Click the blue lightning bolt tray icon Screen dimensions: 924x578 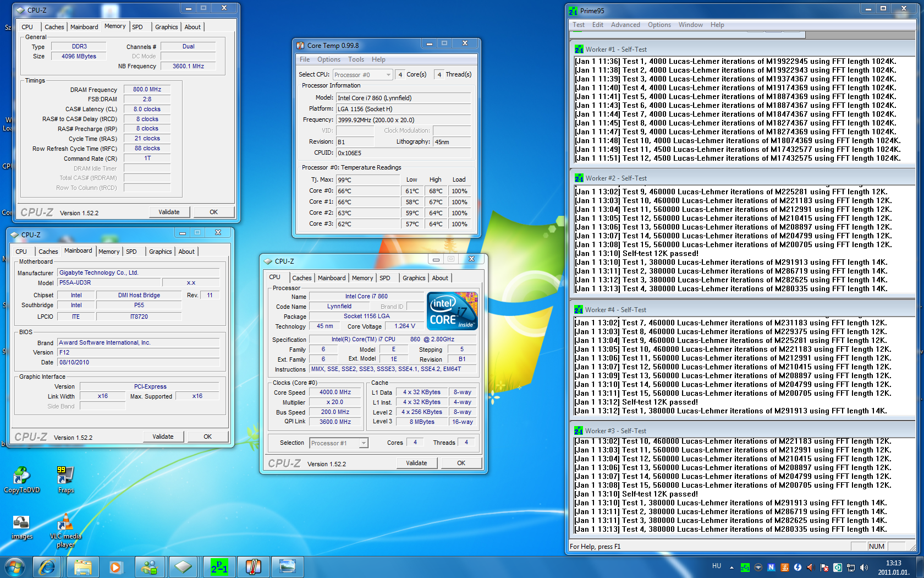coord(798,568)
